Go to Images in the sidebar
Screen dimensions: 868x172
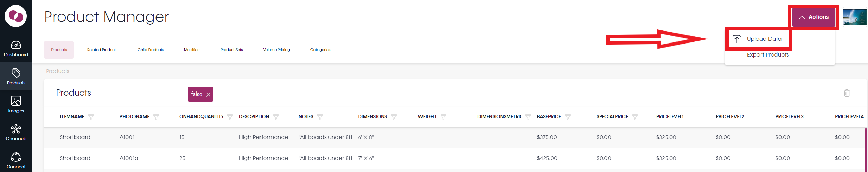tap(16, 105)
